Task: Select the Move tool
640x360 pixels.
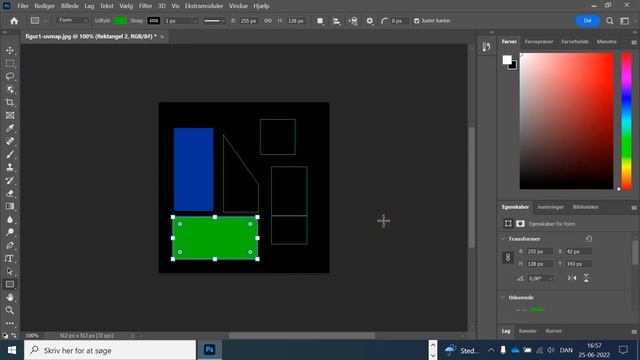Action: pos(10,50)
